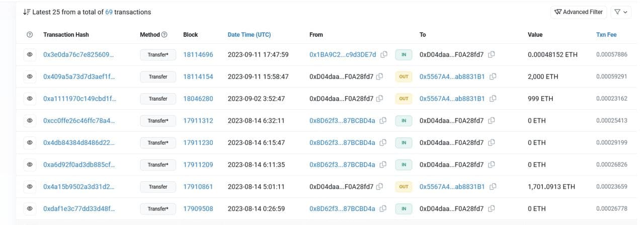Copy From address of 0x3e0da76c7e825609 transaction

point(384,54)
